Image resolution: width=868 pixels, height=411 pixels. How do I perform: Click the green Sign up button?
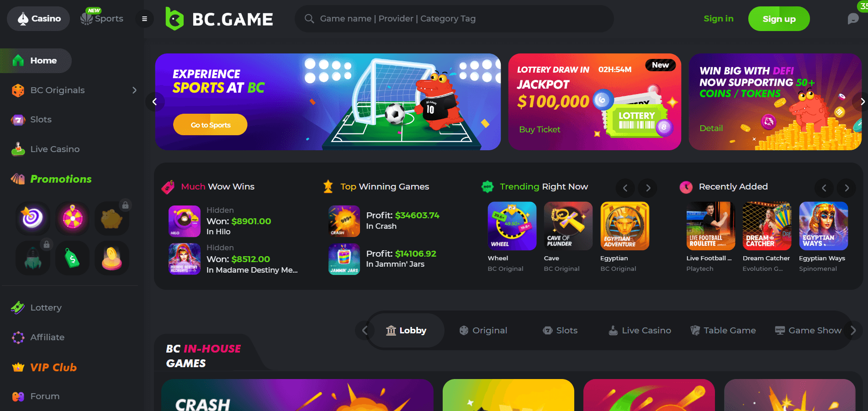click(779, 19)
